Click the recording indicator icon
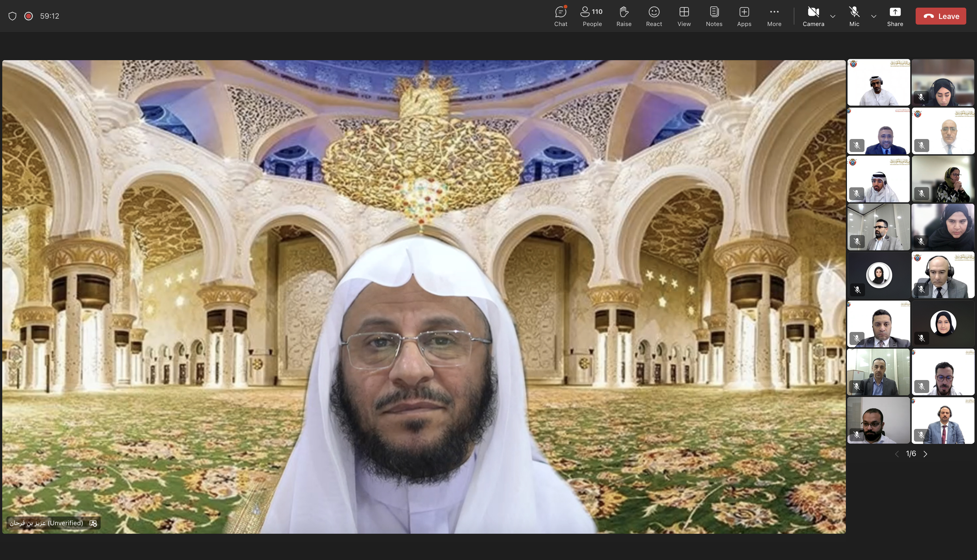 [x=28, y=16]
